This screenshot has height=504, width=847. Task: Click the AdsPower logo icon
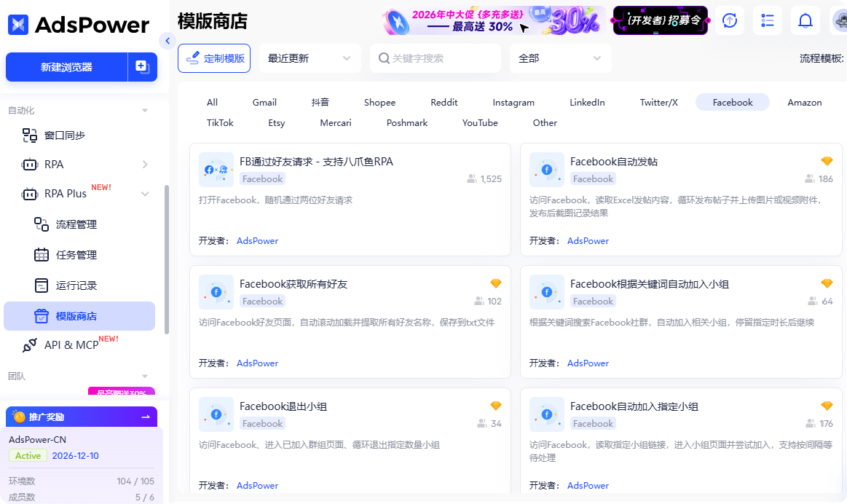[18, 24]
